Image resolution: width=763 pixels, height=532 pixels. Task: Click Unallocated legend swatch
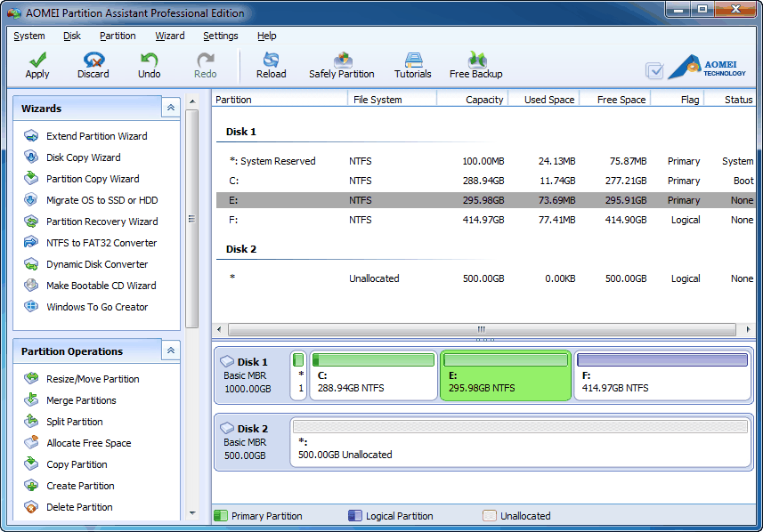(x=490, y=515)
